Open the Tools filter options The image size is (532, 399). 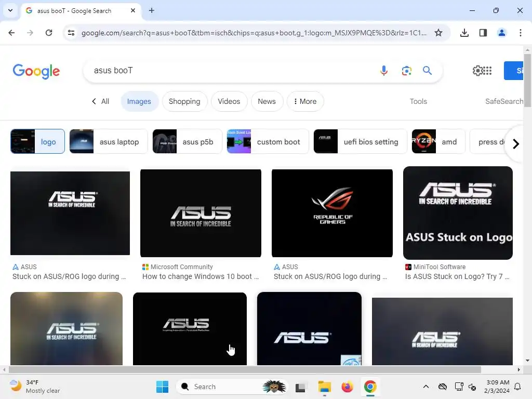(418, 101)
